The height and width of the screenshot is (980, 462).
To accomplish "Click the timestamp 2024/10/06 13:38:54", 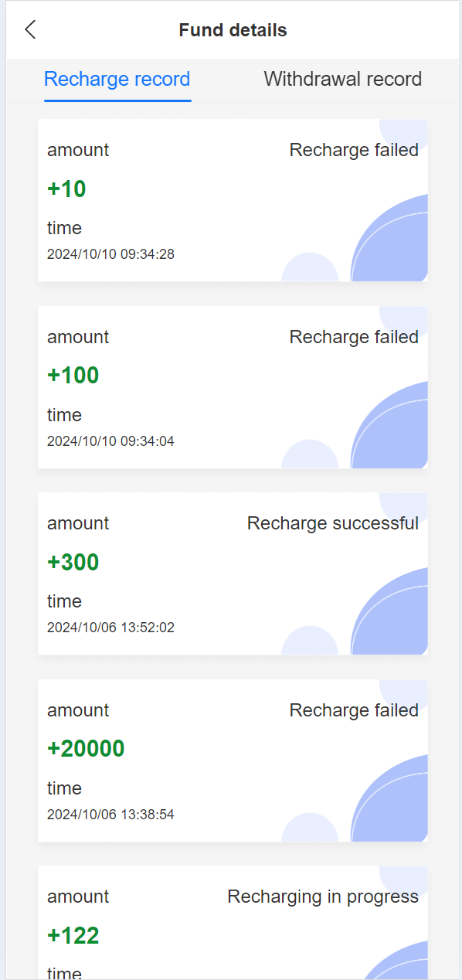I will pos(110,815).
